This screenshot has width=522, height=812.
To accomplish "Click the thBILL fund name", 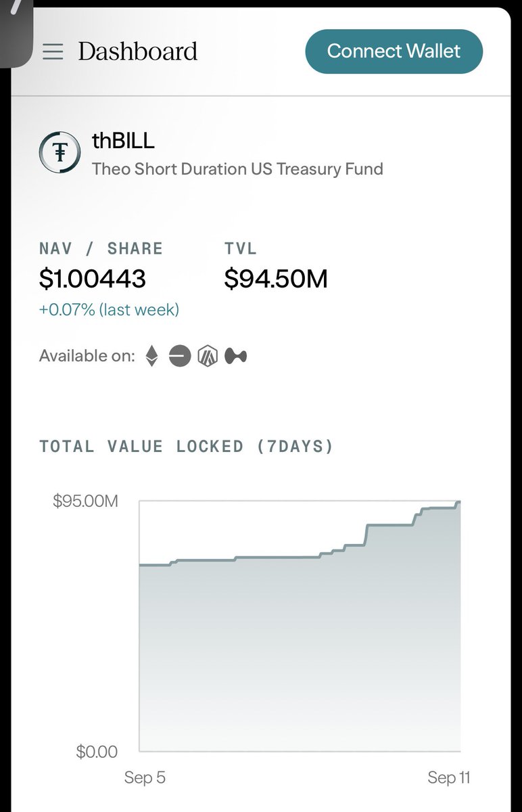I will (123, 141).
